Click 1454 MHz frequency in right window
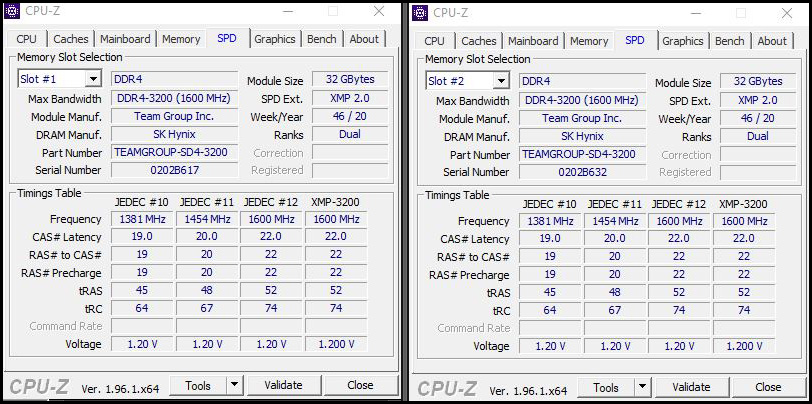 click(615, 221)
